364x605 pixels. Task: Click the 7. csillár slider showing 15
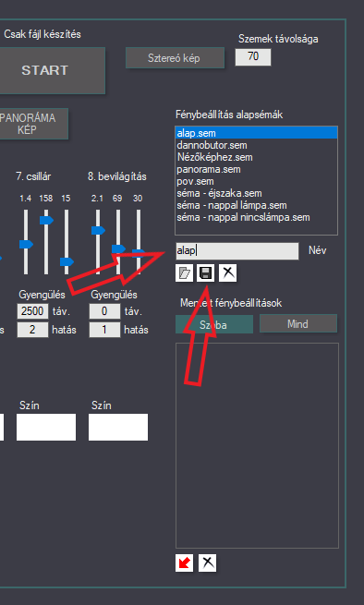pyautogui.click(x=67, y=242)
